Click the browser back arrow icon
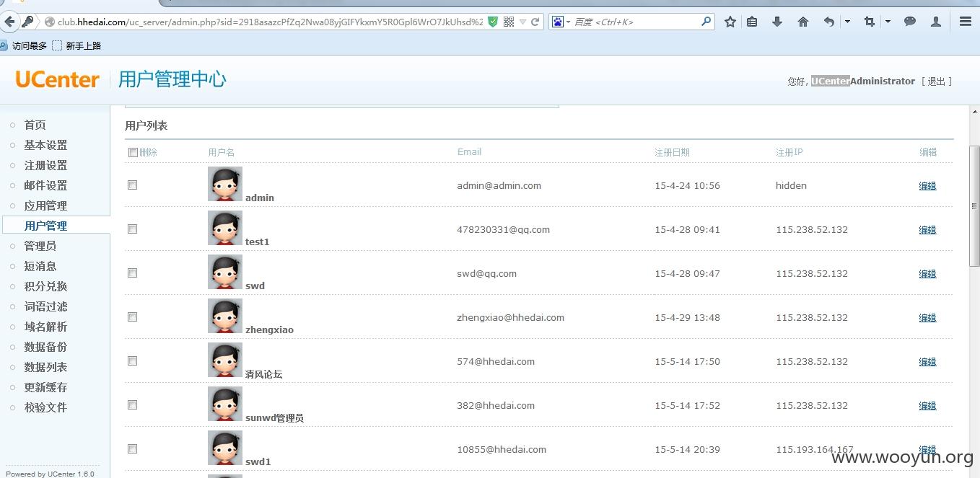This screenshot has height=478, width=980. tap(9, 22)
